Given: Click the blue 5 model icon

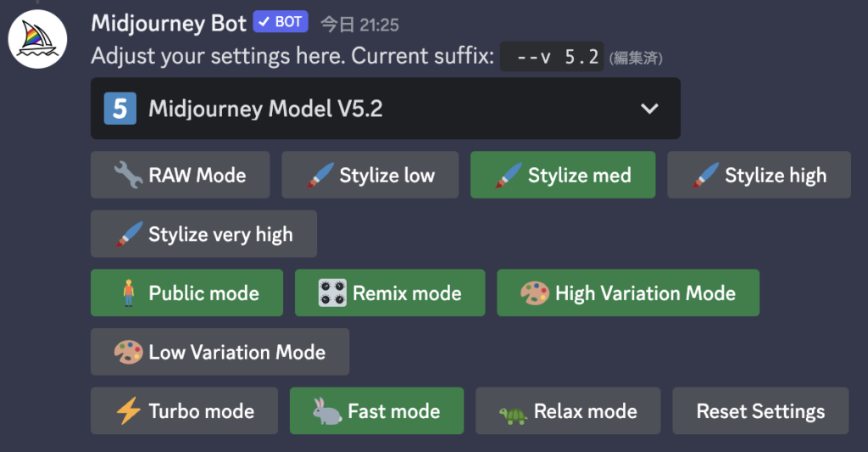Looking at the screenshot, I should 120,109.
